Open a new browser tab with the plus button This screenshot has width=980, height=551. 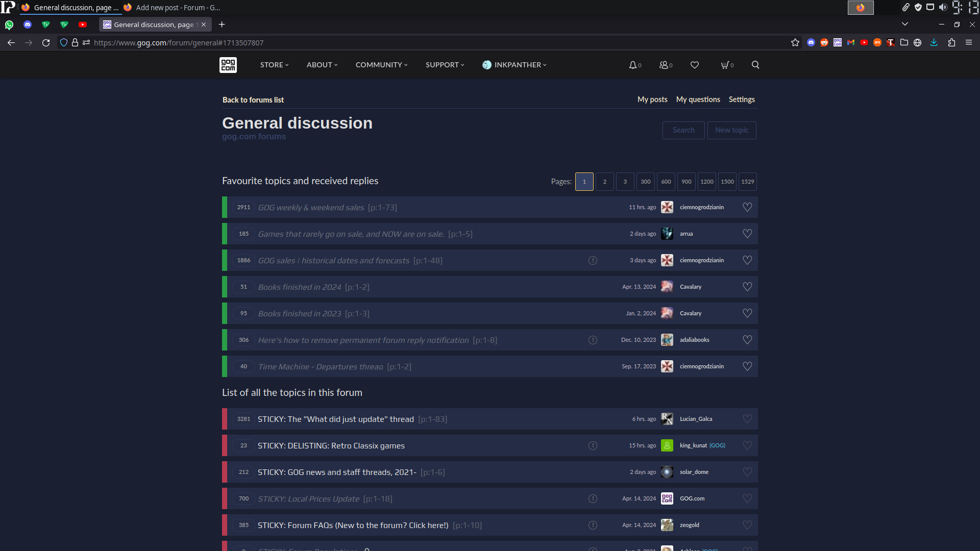(x=222, y=24)
